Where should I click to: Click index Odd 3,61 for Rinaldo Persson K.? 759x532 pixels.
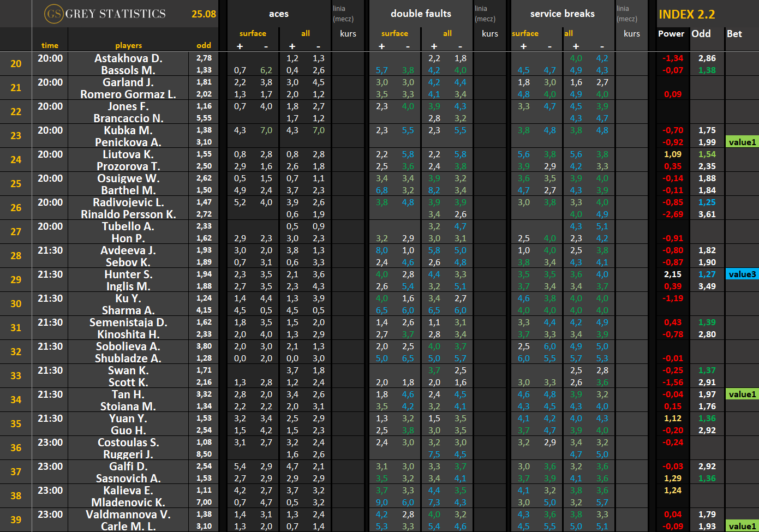(707, 214)
